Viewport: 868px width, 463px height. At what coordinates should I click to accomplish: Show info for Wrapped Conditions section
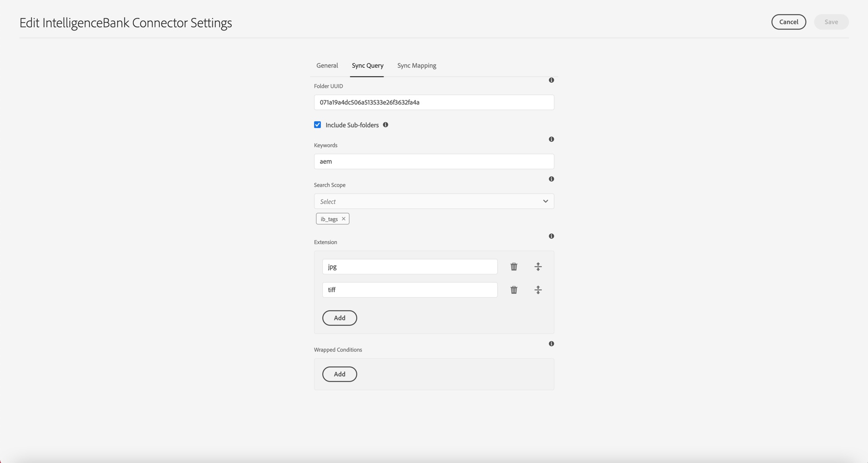click(551, 344)
